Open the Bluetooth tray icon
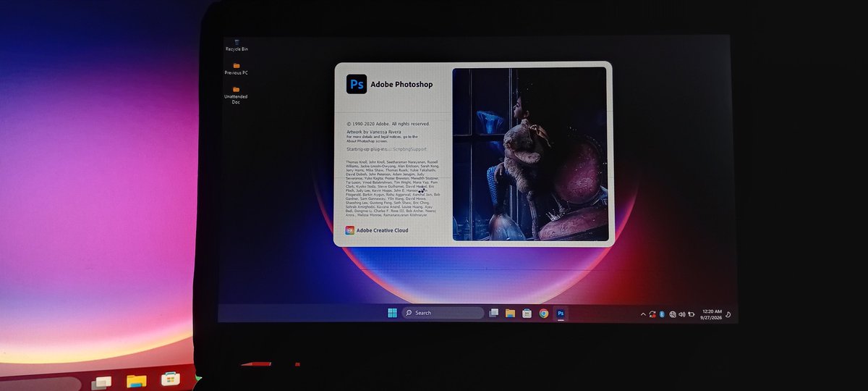This screenshot has width=868, height=391. click(x=662, y=314)
